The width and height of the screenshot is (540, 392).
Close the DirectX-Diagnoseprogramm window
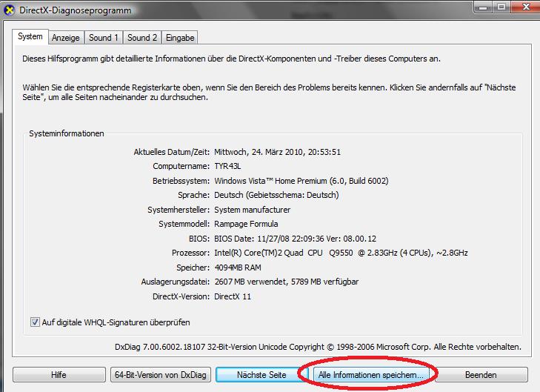526,7
